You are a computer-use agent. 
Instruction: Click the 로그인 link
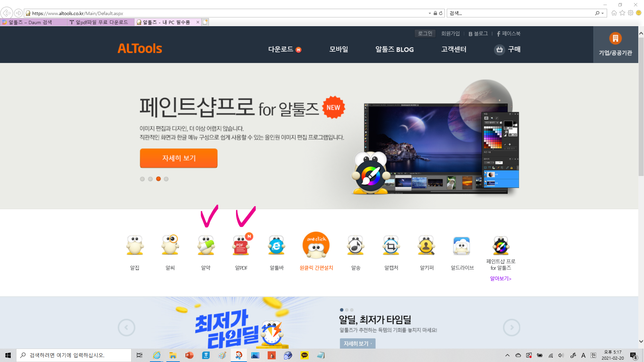[x=425, y=34]
